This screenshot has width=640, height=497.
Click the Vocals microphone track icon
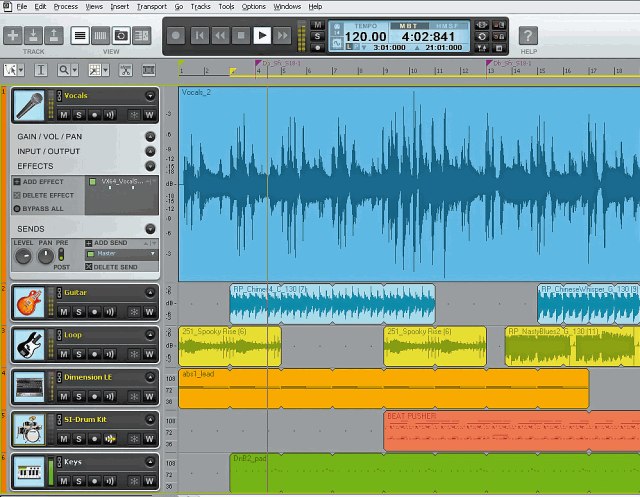click(x=29, y=105)
